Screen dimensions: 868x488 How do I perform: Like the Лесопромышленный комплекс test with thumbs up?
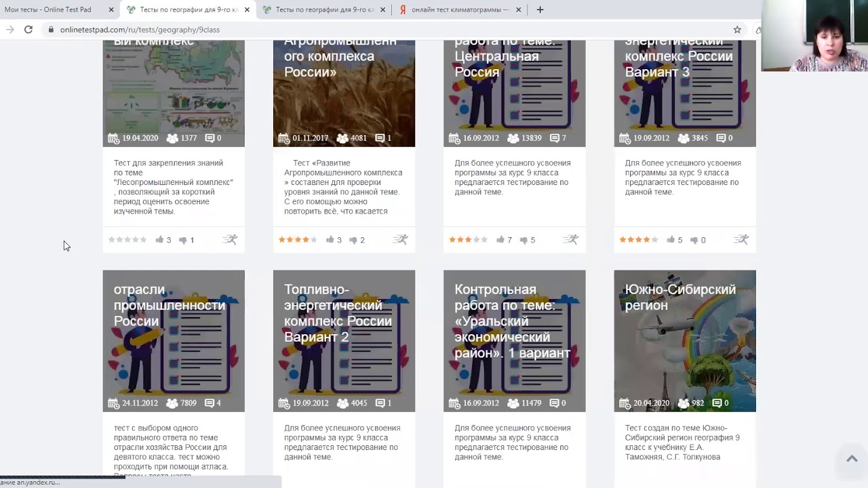pos(159,239)
